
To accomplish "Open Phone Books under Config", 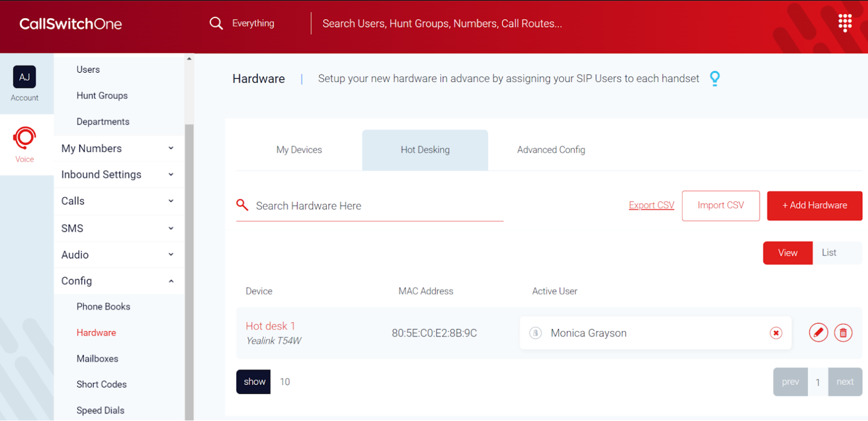I will tap(103, 306).
